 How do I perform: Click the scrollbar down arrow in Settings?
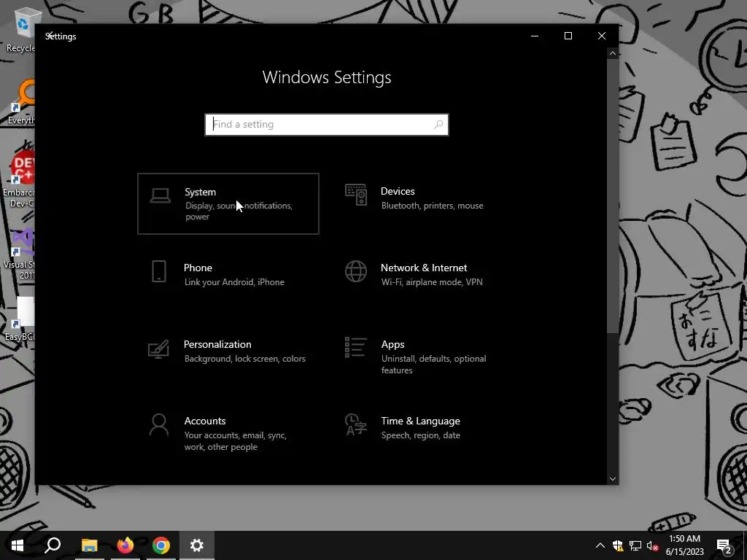[x=613, y=479]
